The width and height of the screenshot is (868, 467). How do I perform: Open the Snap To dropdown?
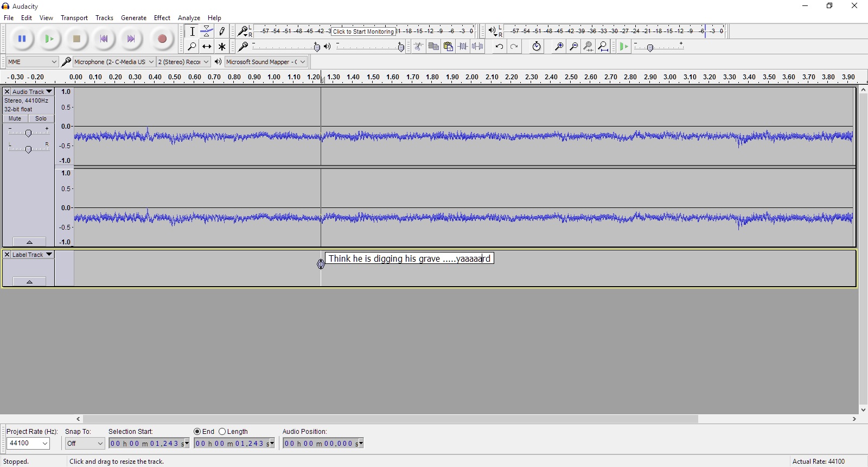[85, 444]
